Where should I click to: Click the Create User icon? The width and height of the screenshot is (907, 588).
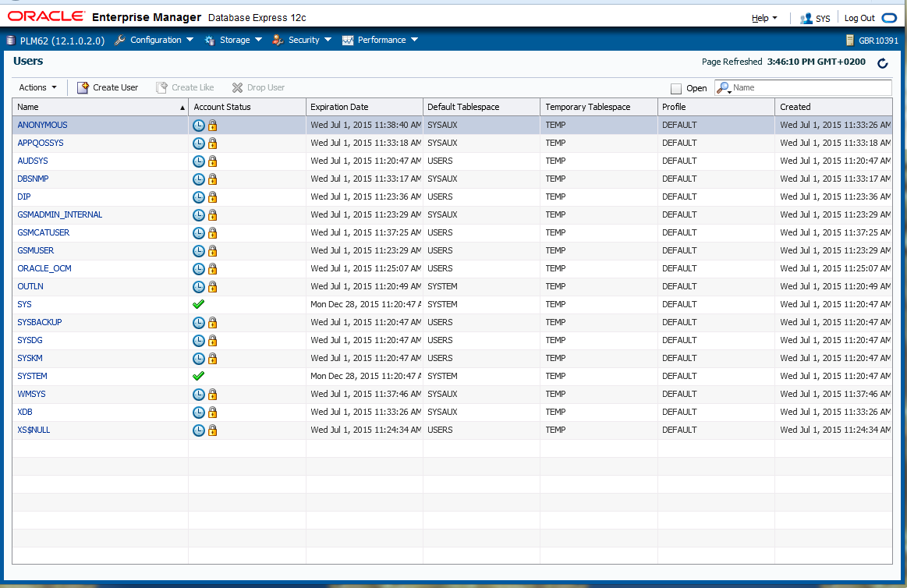click(x=83, y=87)
